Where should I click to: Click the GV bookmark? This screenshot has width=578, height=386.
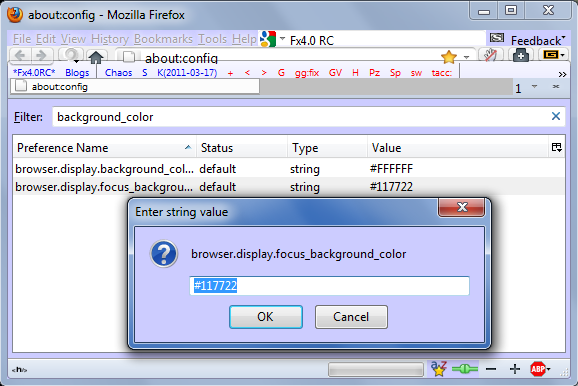point(335,73)
